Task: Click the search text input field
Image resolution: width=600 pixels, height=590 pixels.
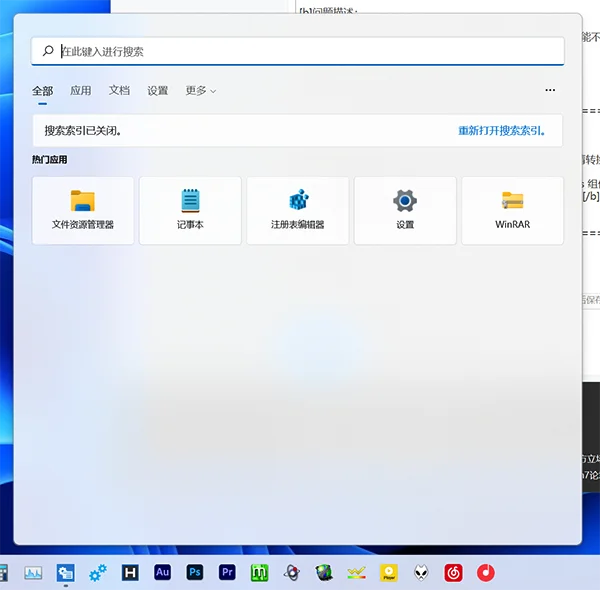Action: click(x=298, y=51)
